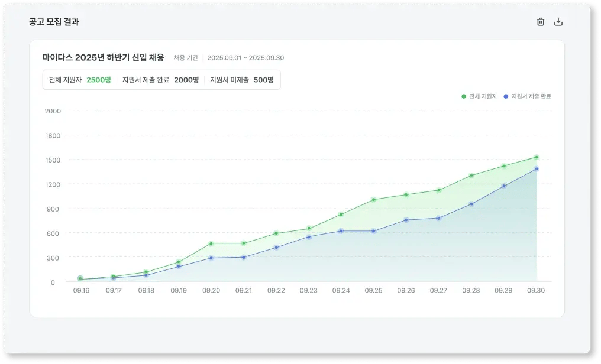
Task: Click the green peak point above 09.29
Action: pyautogui.click(x=503, y=166)
